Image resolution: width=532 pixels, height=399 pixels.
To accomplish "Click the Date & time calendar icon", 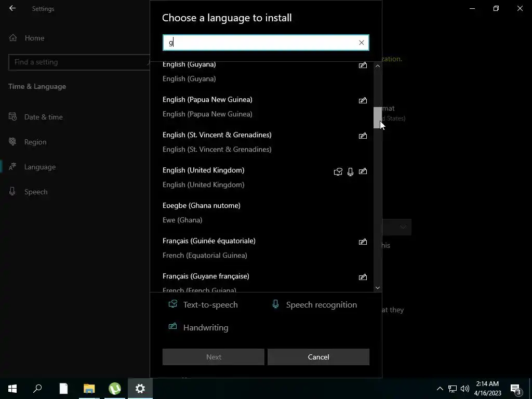I will point(12,117).
